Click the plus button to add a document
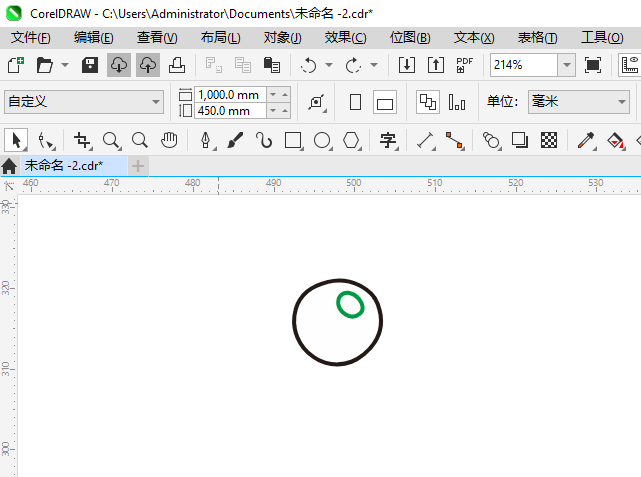Screen dimensions: 641x477 [x=138, y=165]
